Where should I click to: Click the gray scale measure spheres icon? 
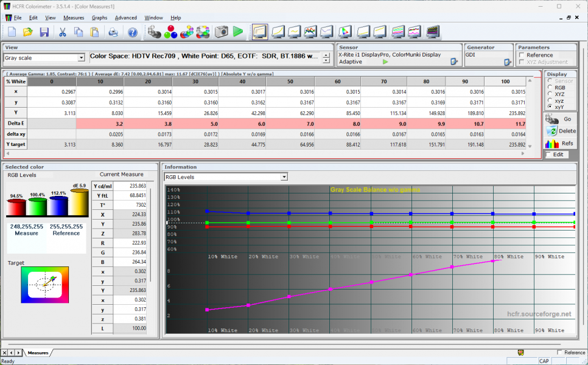coord(154,32)
